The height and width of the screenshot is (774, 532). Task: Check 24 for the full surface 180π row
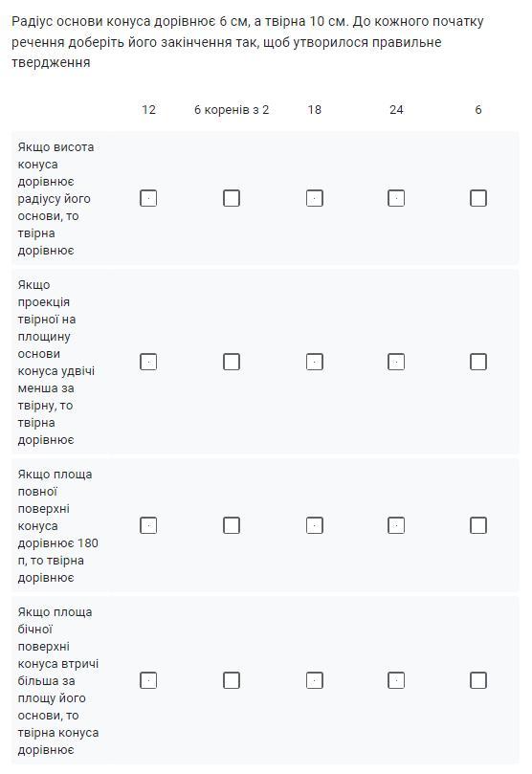pyautogui.click(x=396, y=525)
